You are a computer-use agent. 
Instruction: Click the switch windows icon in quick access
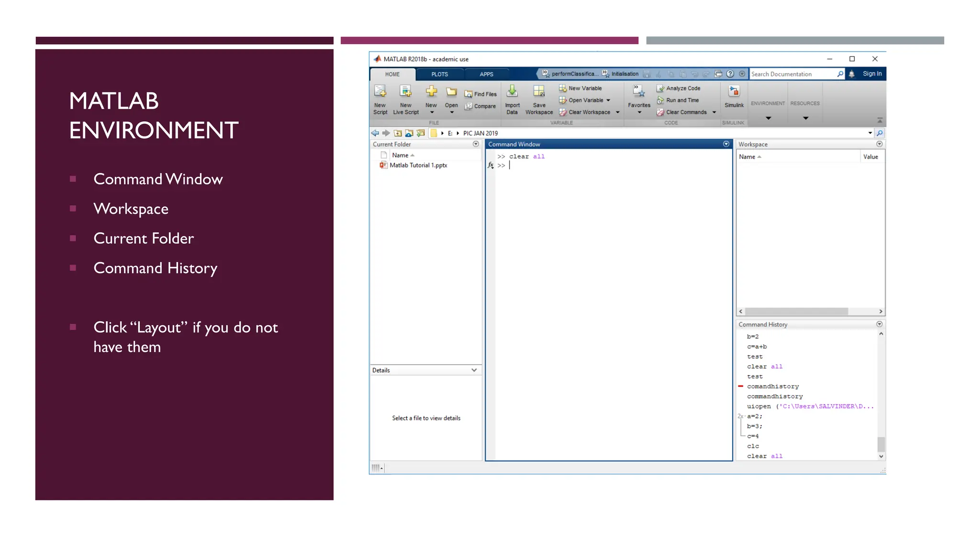coord(718,74)
